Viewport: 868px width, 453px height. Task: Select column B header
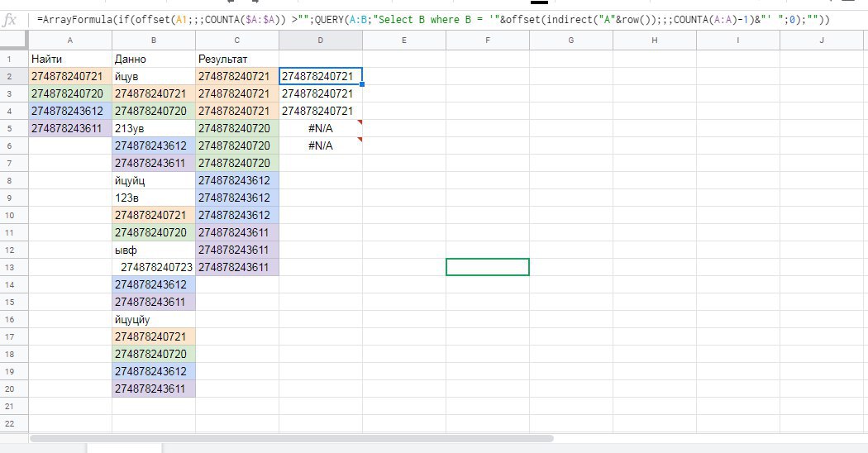click(x=153, y=41)
